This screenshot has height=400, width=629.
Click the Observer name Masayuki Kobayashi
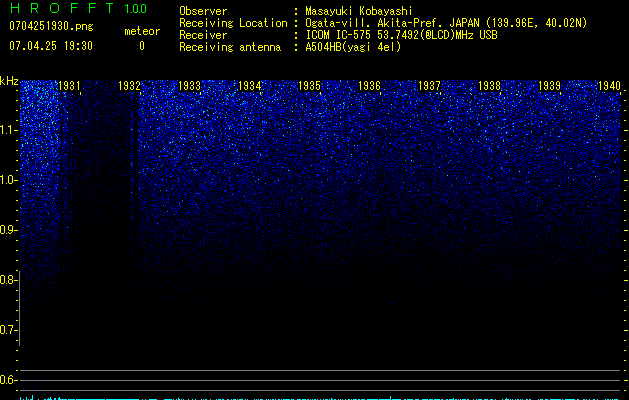click(359, 11)
